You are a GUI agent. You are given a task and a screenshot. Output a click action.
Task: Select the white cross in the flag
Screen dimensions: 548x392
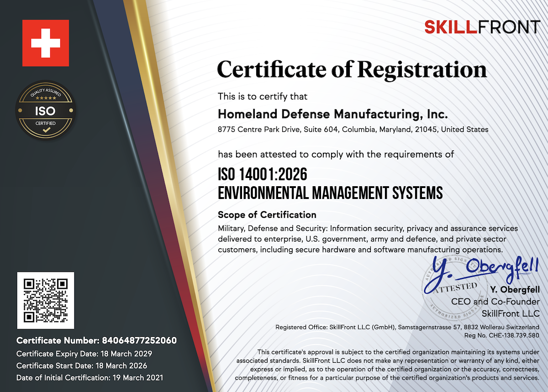[46, 42]
